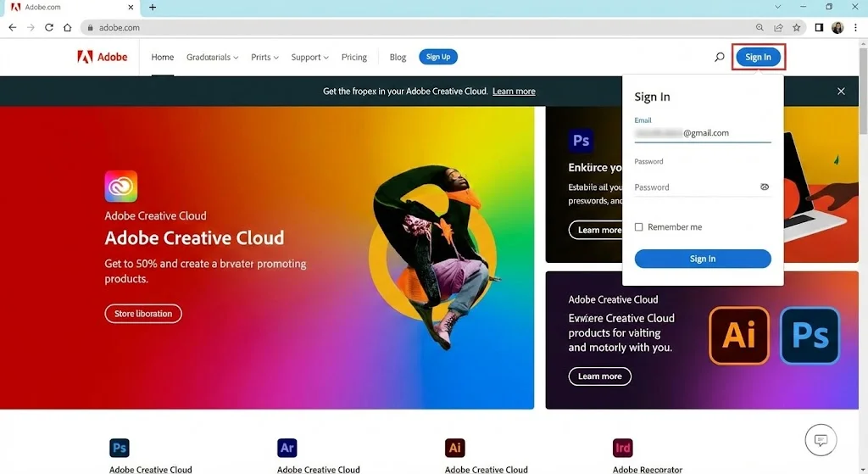Click the Store liboration button
Screen dimensions: 868x474
[143, 314]
